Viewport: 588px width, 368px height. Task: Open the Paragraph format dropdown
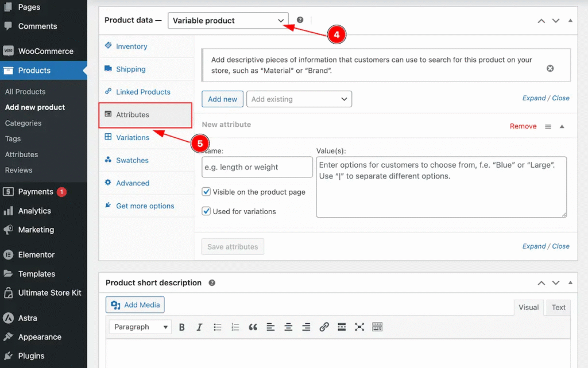pyautogui.click(x=140, y=327)
